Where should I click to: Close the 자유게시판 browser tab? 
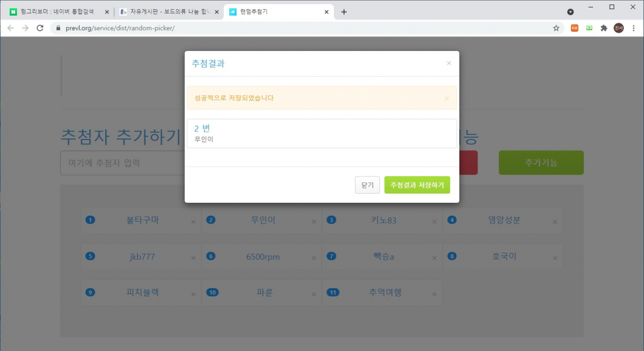pos(217,12)
